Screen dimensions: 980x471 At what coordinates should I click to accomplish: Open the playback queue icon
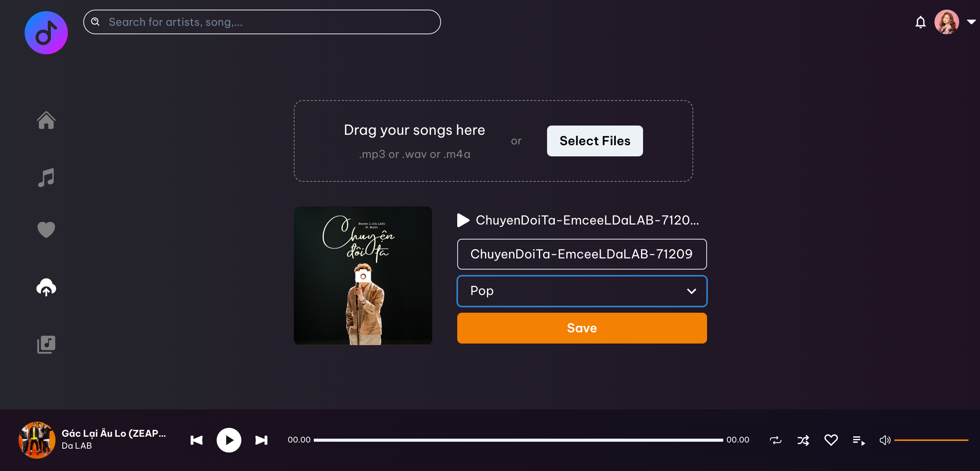(x=859, y=440)
